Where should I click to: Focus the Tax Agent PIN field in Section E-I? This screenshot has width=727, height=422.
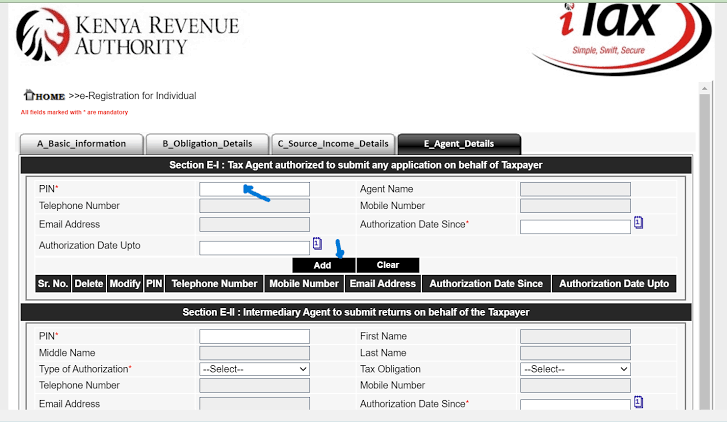[255, 189]
